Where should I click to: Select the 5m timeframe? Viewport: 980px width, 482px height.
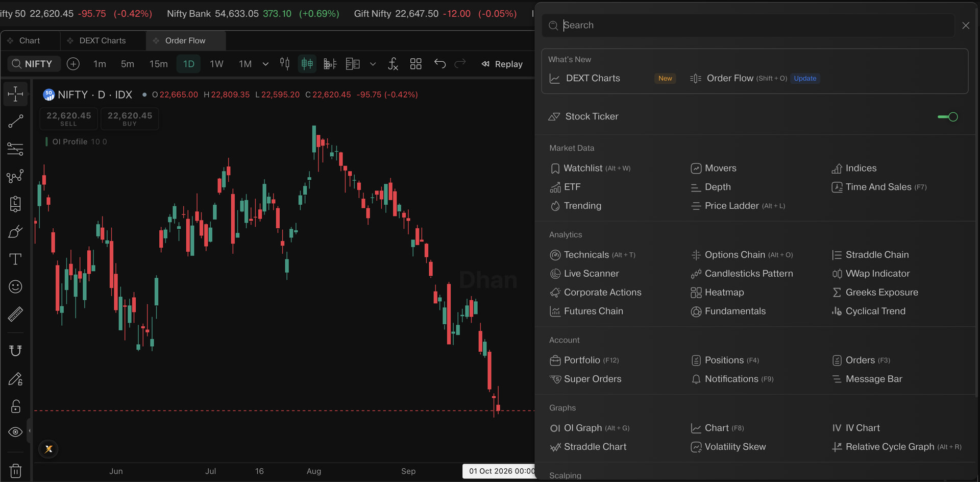tap(128, 64)
